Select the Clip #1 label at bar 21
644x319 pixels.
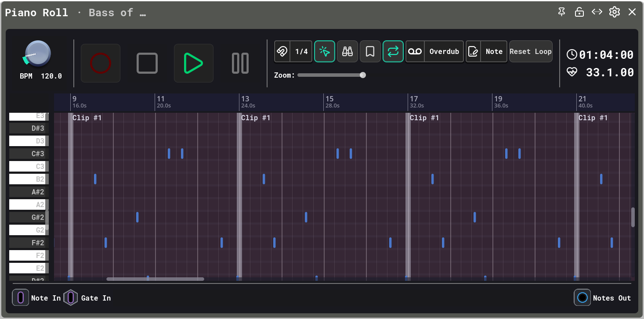(x=593, y=118)
